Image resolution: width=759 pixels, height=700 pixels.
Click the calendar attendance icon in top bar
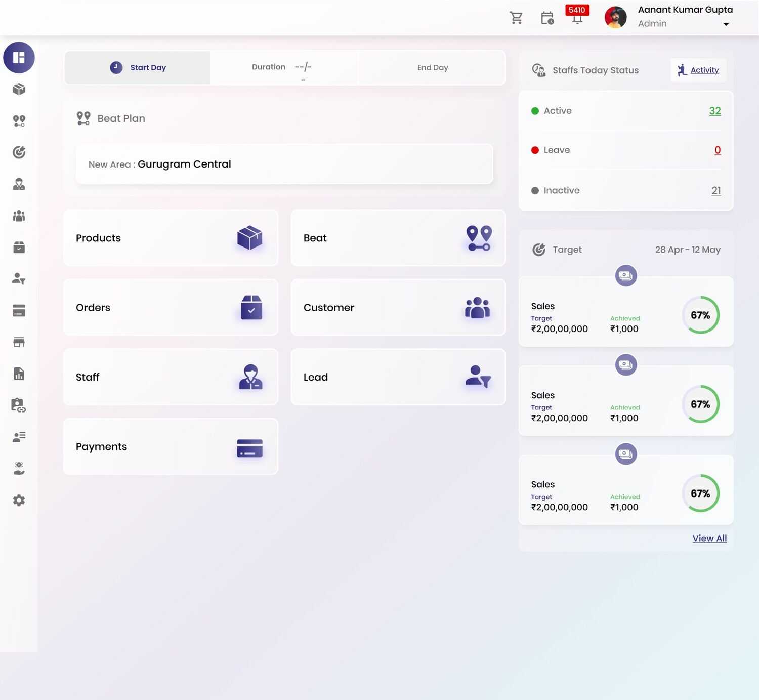click(x=547, y=17)
